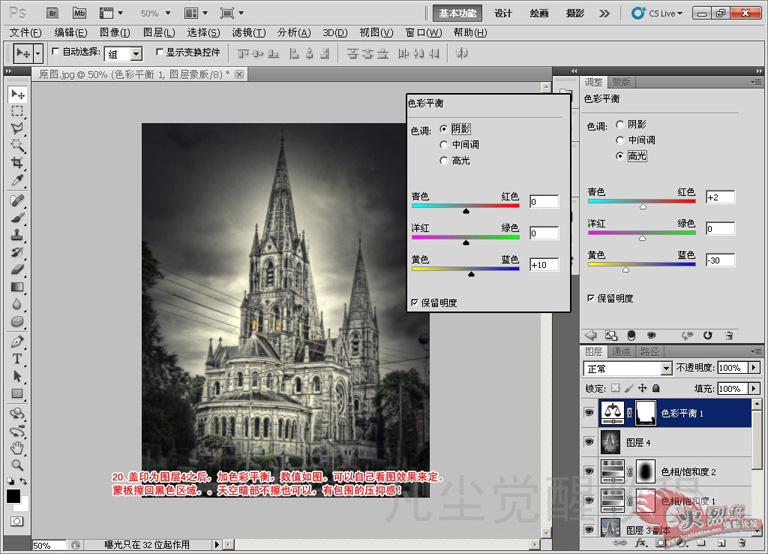Image resolution: width=768 pixels, height=554 pixels.
Task: Switch to the 基本功能 workspace
Action: [457, 13]
